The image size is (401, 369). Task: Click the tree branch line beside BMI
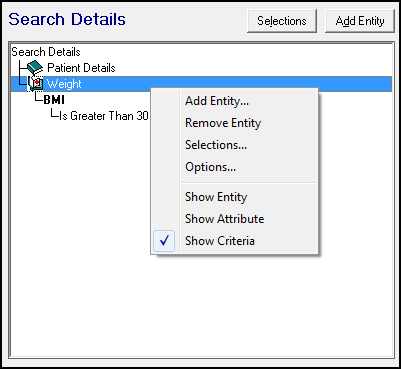click(39, 98)
